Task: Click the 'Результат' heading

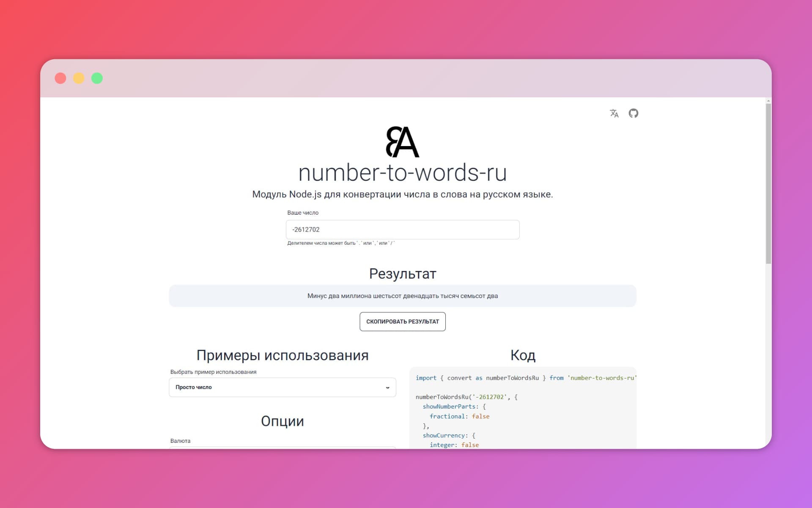Action: coord(403,274)
